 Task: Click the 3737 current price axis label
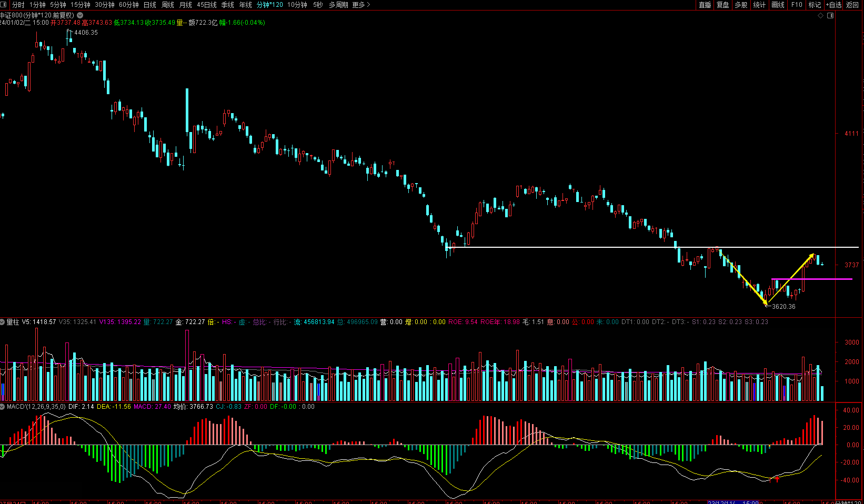tap(851, 265)
